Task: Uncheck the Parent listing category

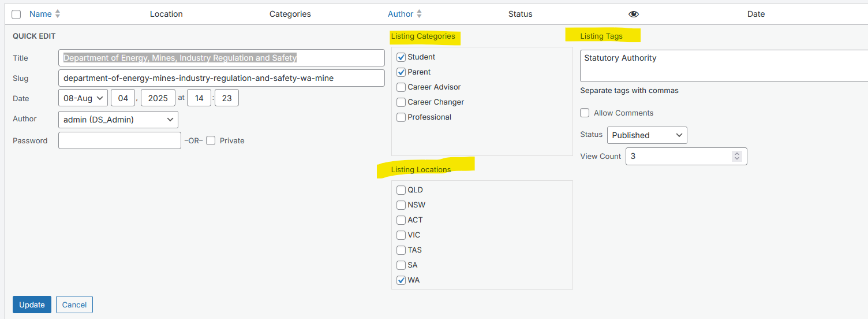Action: pyautogui.click(x=401, y=72)
